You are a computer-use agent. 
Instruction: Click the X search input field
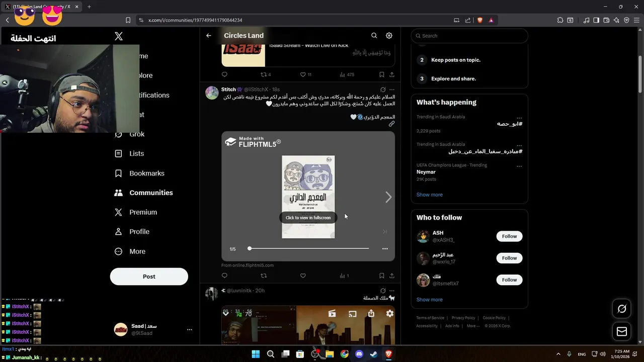click(x=469, y=36)
